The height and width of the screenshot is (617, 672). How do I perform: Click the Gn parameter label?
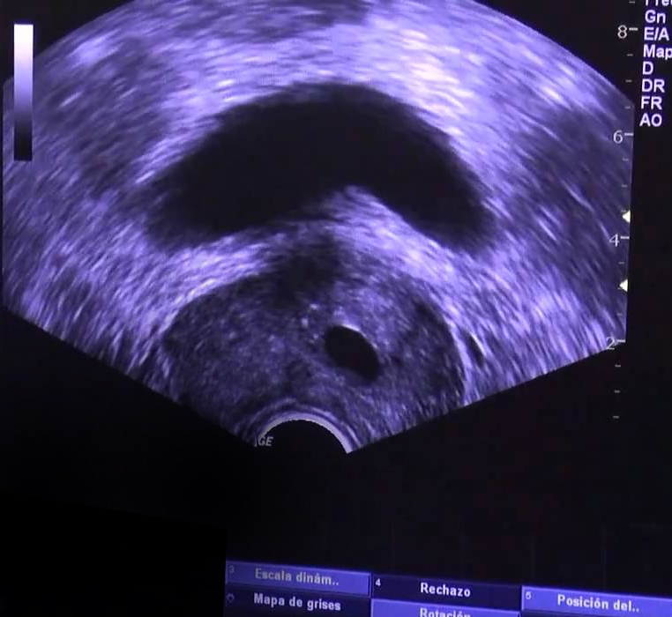655,17
